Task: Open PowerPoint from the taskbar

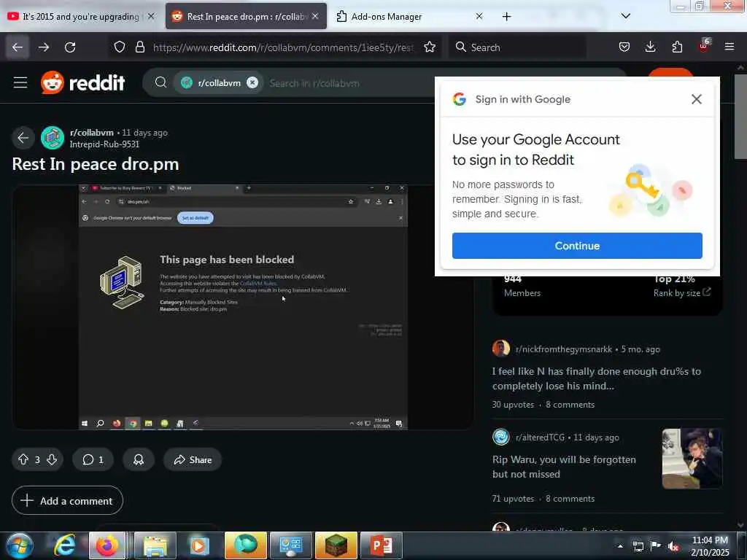Action: [x=381, y=545]
